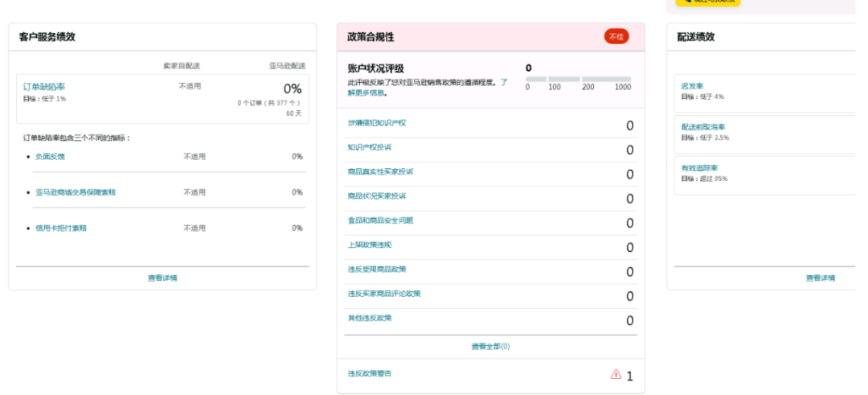Open 商品真实性买家投诉 row
The image size is (868, 395).
[380, 171]
